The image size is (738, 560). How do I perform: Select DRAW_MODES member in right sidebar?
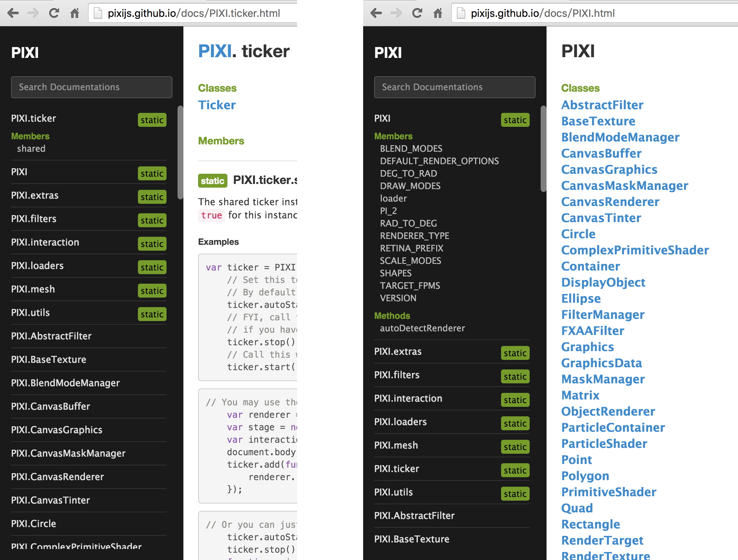click(x=410, y=186)
